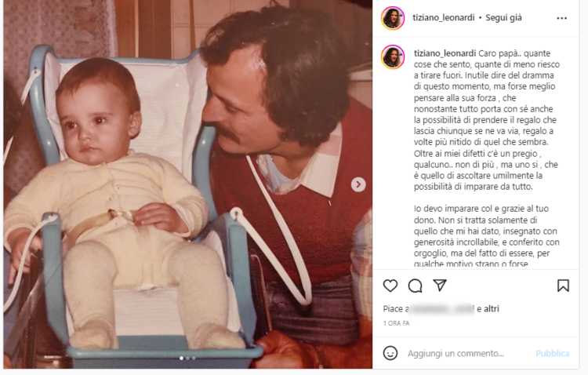This screenshot has height=375, width=588.
Task: Click the blurred liker username
Action: point(441,309)
